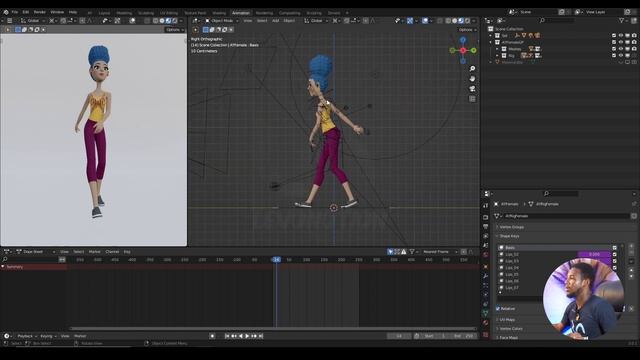This screenshot has width=640, height=360.
Task: Expand the Vertex Colors panel
Action: (x=511, y=329)
